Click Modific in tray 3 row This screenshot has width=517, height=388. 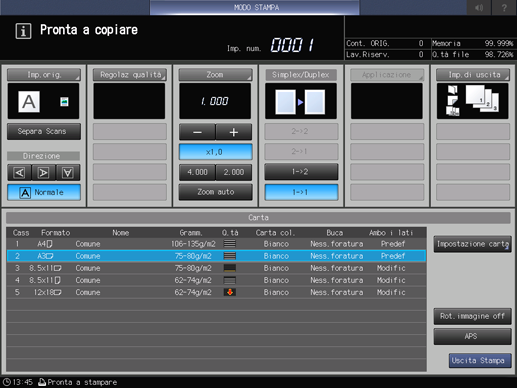point(391,268)
